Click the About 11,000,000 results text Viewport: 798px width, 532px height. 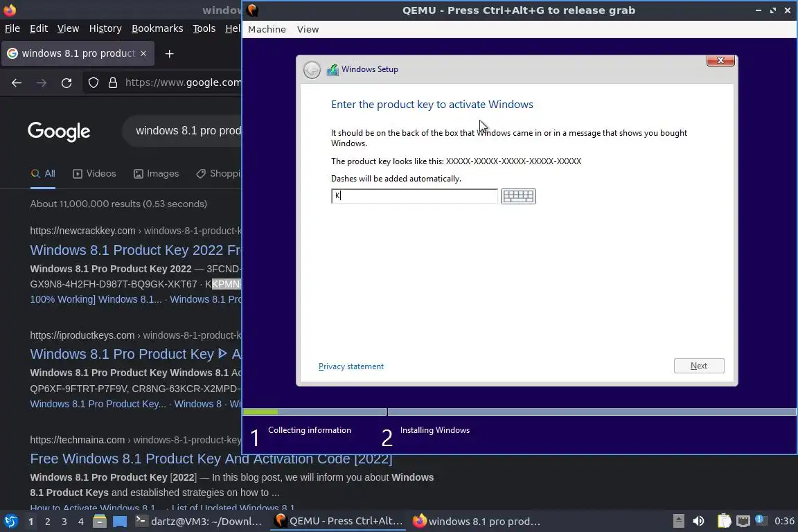pyautogui.click(x=118, y=204)
